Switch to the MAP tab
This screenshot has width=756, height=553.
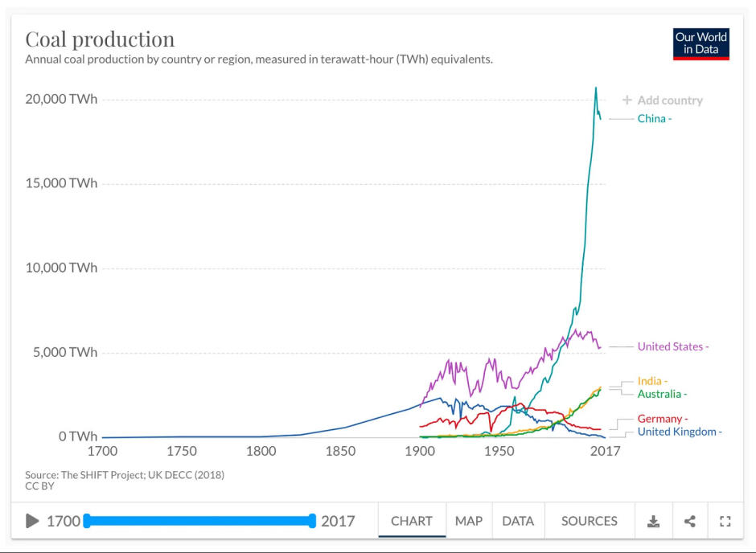pos(469,521)
